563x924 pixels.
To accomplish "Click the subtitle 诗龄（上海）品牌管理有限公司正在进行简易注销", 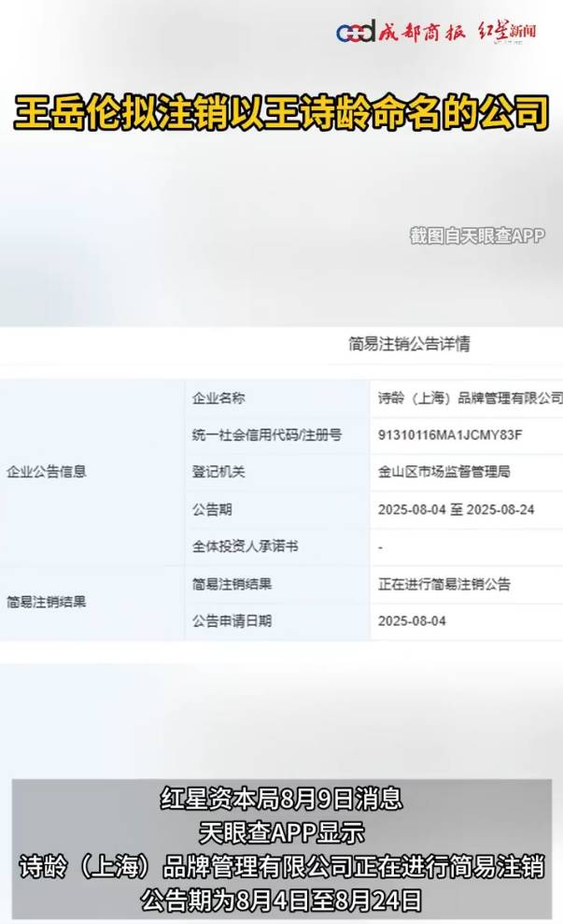I will click(x=282, y=866).
